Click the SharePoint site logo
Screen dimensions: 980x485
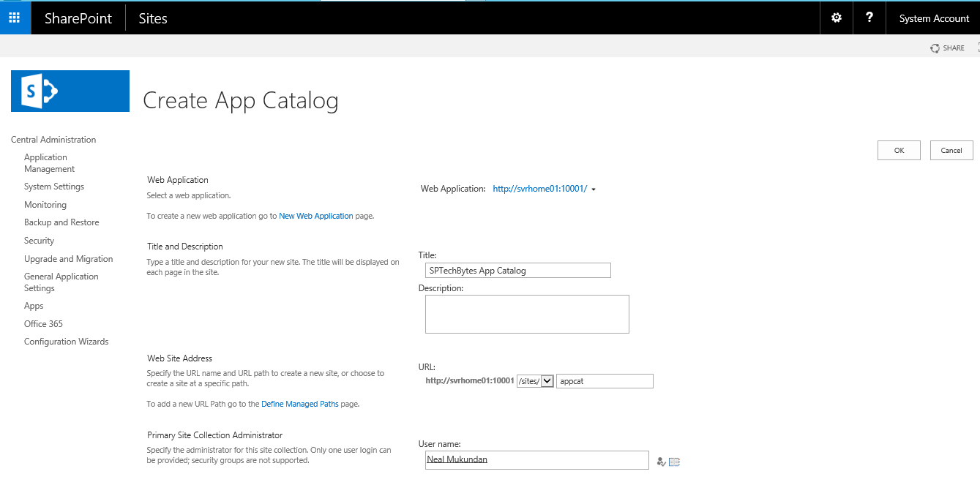(70, 91)
